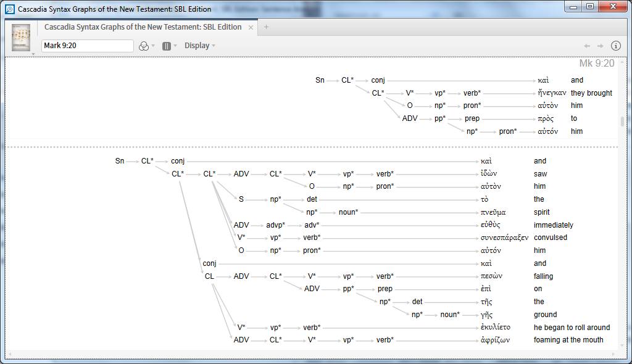
Task: Click Greek word ἀφρίζων
Action: click(495, 340)
